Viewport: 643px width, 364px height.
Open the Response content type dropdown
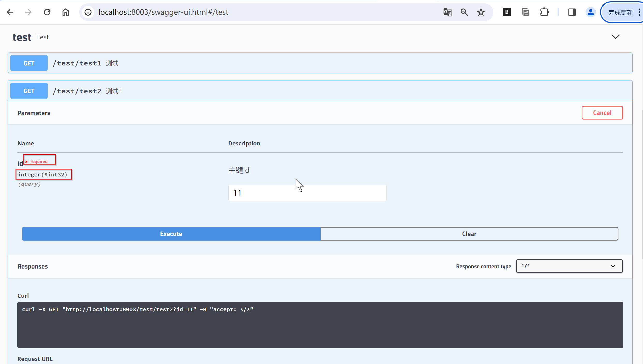pyautogui.click(x=569, y=266)
